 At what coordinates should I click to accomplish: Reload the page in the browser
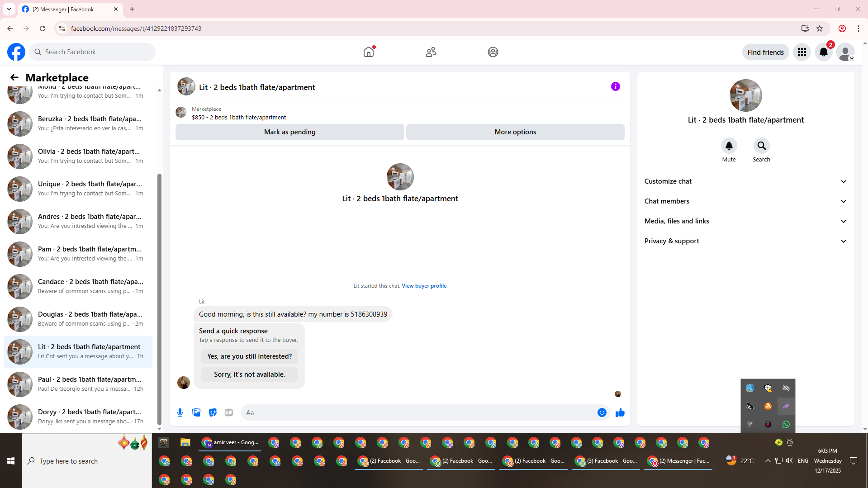tap(43, 28)
